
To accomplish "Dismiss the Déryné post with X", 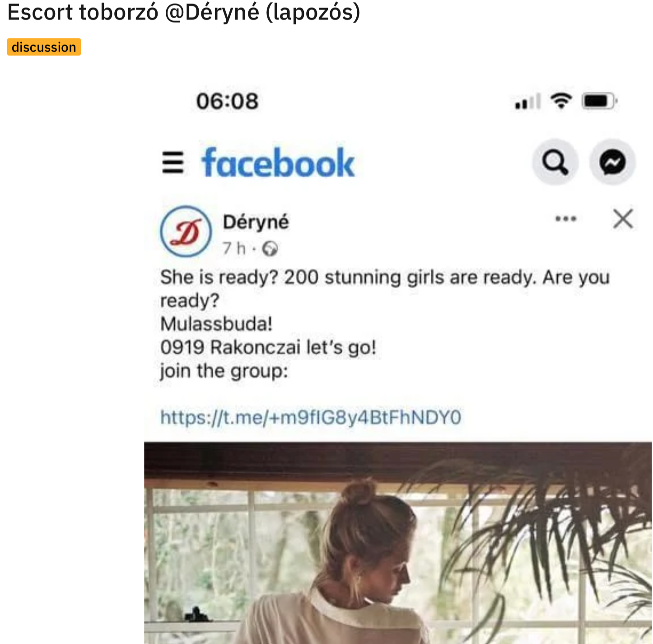I will pyautogui.click(x=623, y=219).
